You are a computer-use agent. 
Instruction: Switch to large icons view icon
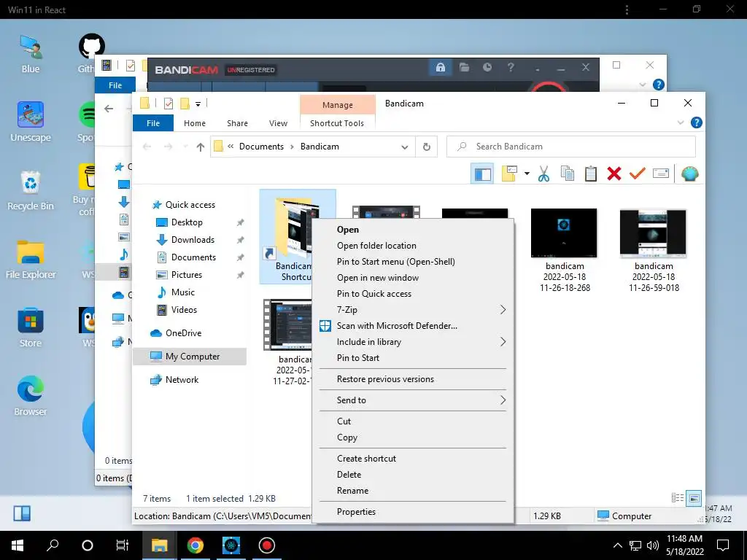(694, 498)
